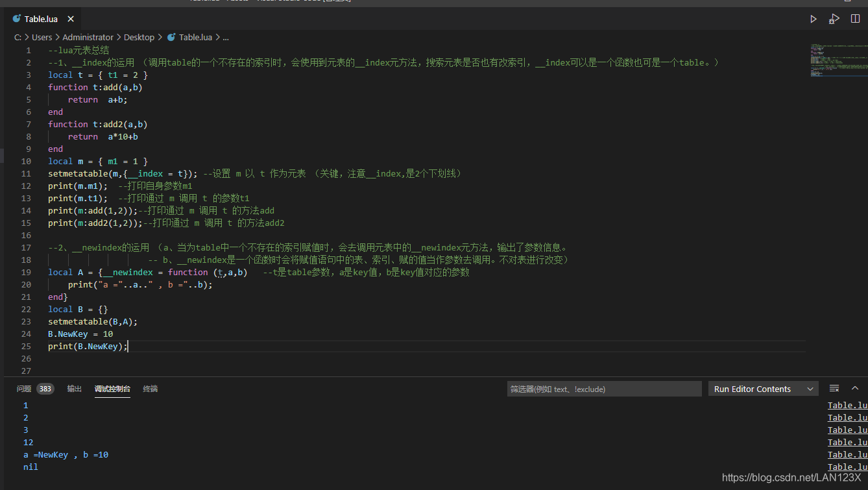The image size is (868, 490).
Task: Open the breadcrumb symbol ellipsis
Action: [226, 37]
